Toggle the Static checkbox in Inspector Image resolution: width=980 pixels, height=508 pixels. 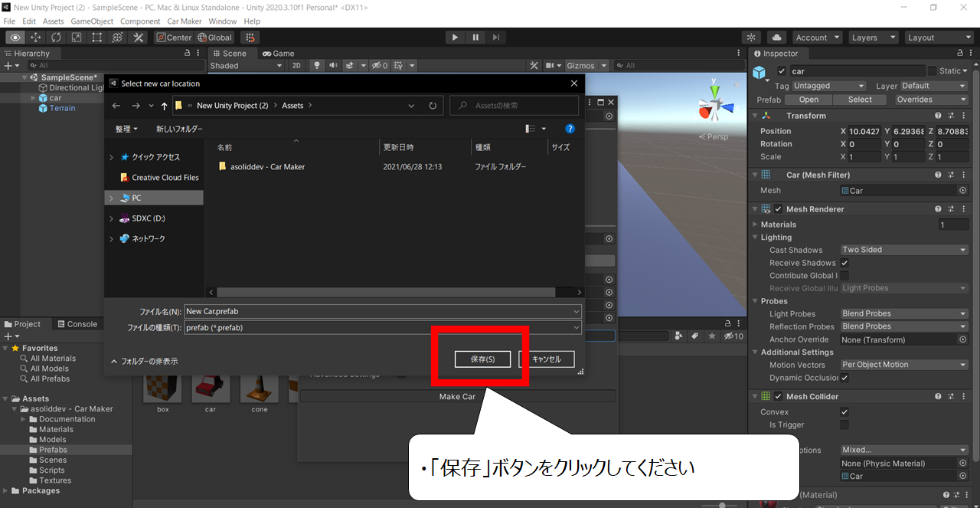coord(932,70)
